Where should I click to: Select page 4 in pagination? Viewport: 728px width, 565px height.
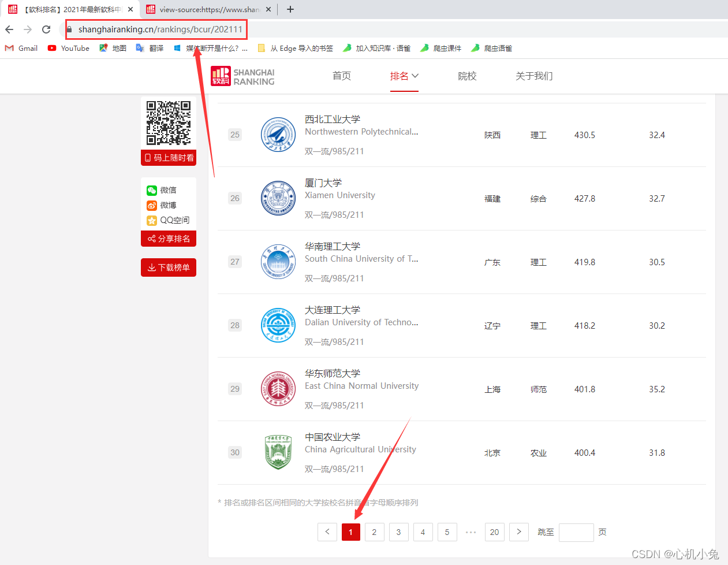tap(423, 532)
